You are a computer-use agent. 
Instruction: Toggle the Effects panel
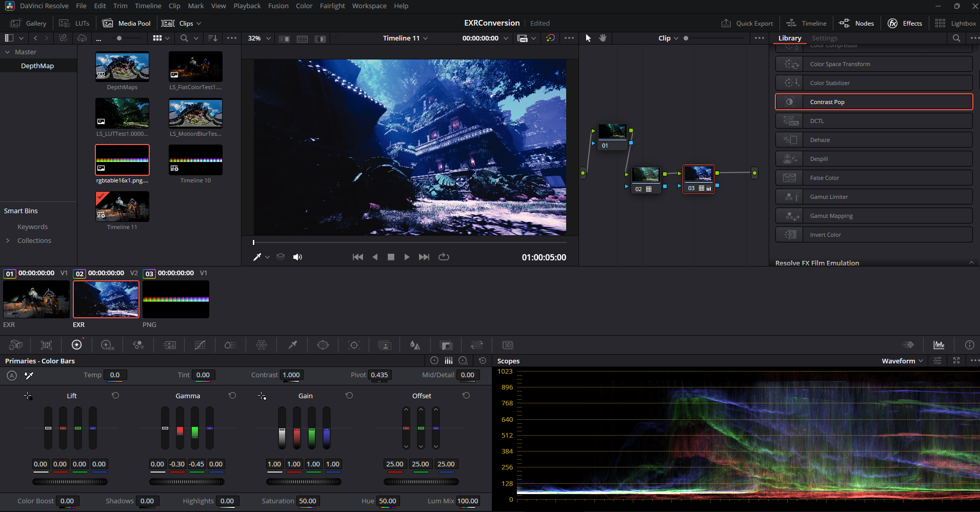pyautogui.click(x=905, y=23)
